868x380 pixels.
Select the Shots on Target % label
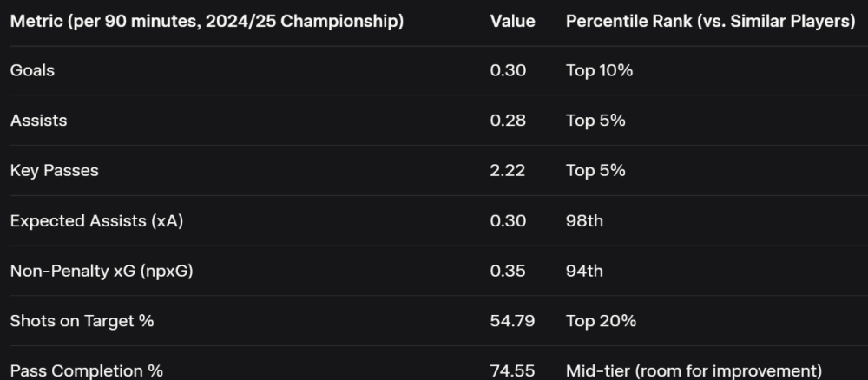click(82, 321)
